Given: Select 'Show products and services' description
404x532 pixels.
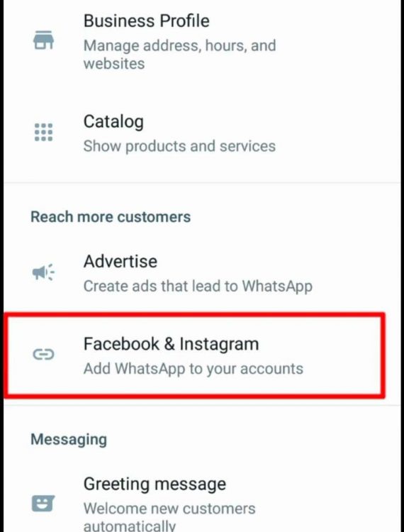Looking at the screenshot, I should [x=179, y=146].
